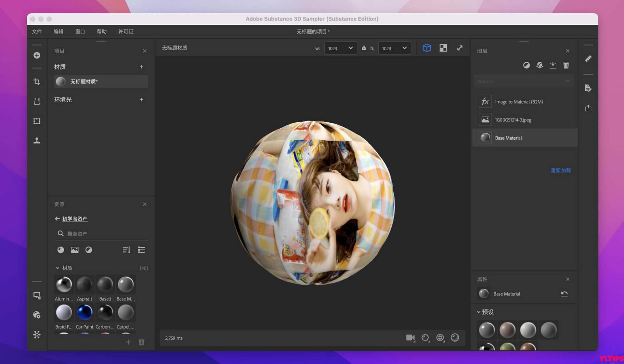The height and width of the screenshot is (364, 624).
Task: Click the 初学者资产 back link
Action: point(74,219)
